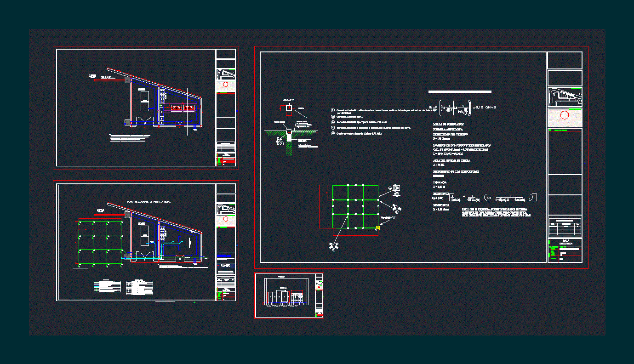
Task: Click the red location circle in the top-left sheet
Action: click(x=225, y=85)
